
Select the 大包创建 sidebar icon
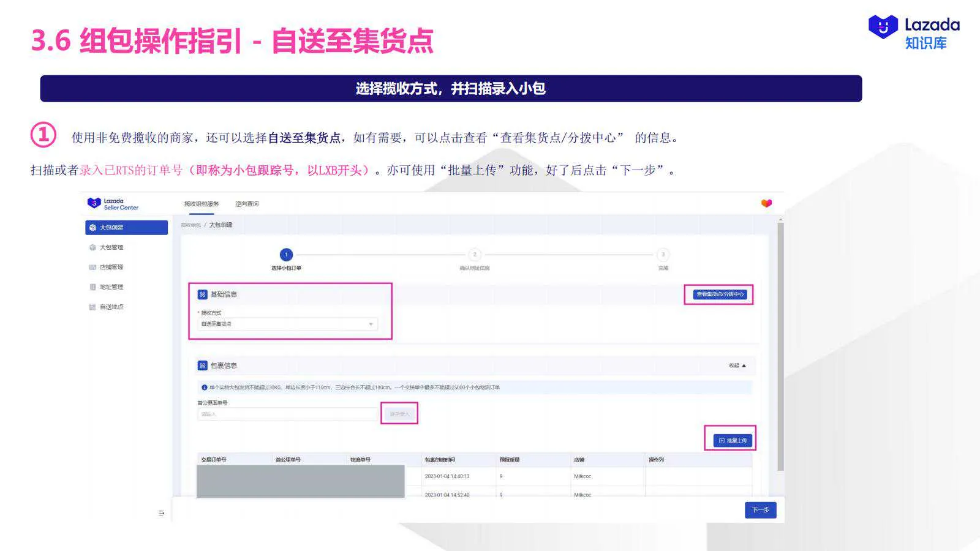(91, 227)
